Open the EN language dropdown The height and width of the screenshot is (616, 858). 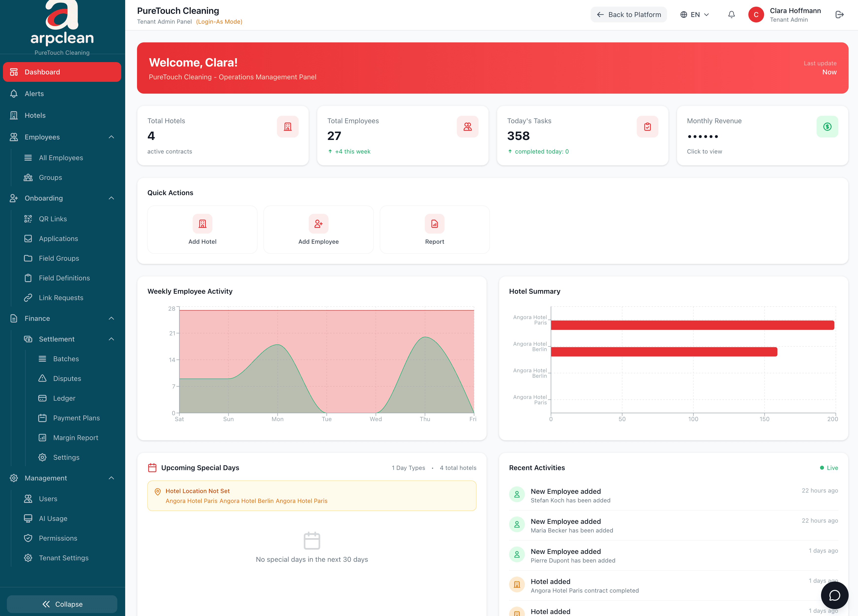coord(695,14)
